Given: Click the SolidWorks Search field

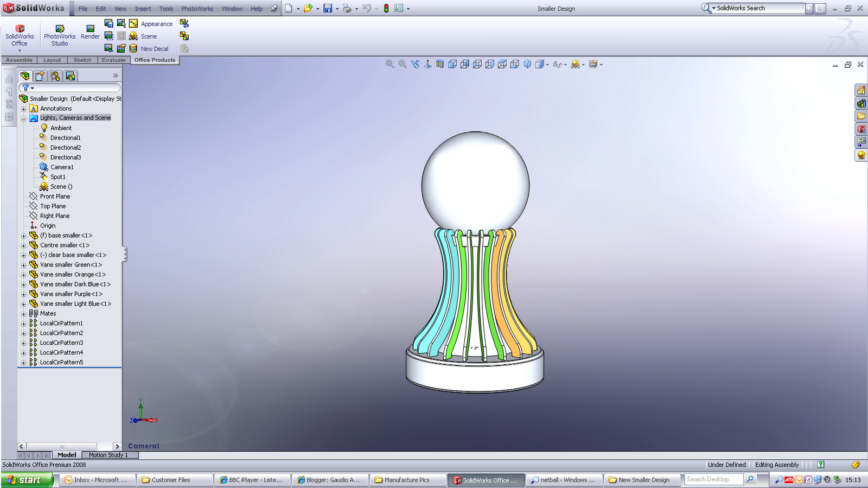Looking at the screenshot, I should [759, 9].
